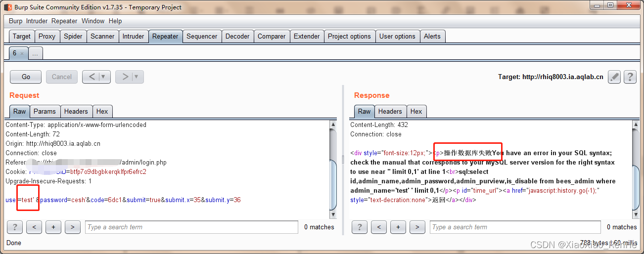644x254 pixels.
Task: Click the Cancel button
Action: click(x=62, y=77)
